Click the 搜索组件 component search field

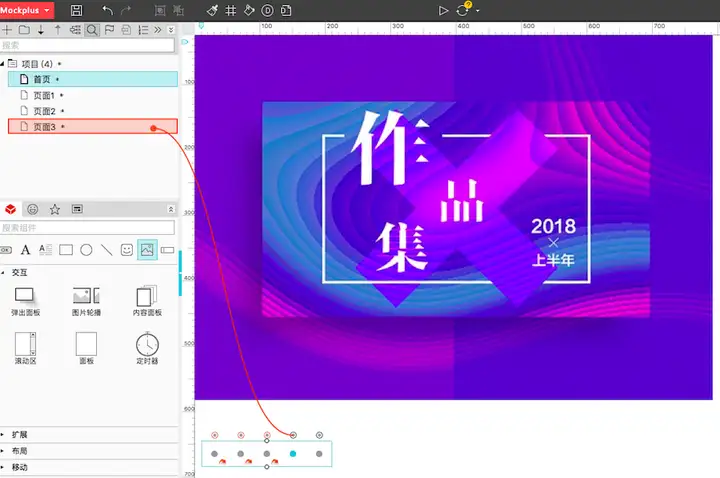pyautogui.click(x=87, y=228)
